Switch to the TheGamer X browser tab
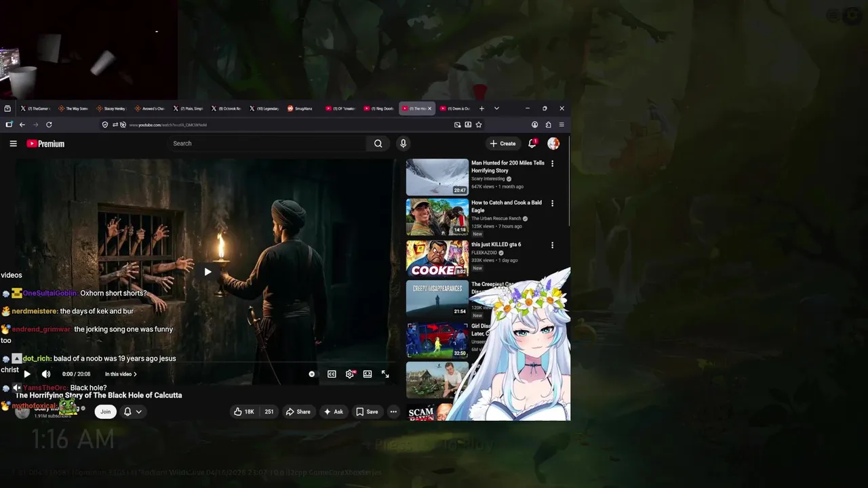The height and width of the screenshot is (488, 868). click(35, 108)
